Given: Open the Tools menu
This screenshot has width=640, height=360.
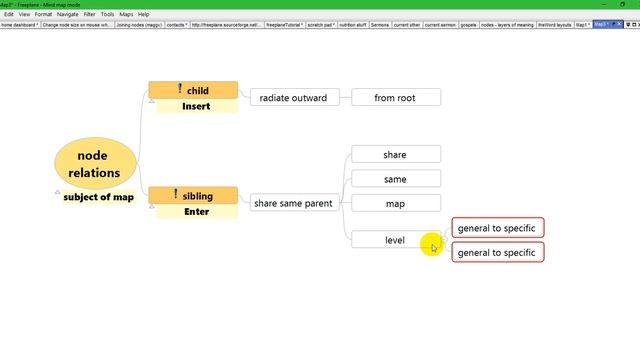Looking at the screenshot, I should click(107, 14).
